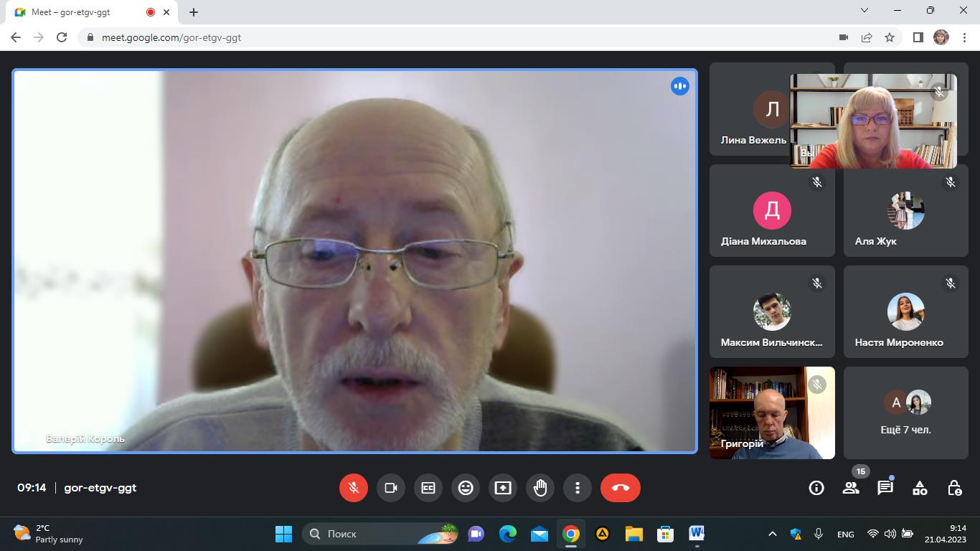This screenshot has height=551, width=980.
Task: Open Microsoft Edge from taskbar
Action: (508, 534)
